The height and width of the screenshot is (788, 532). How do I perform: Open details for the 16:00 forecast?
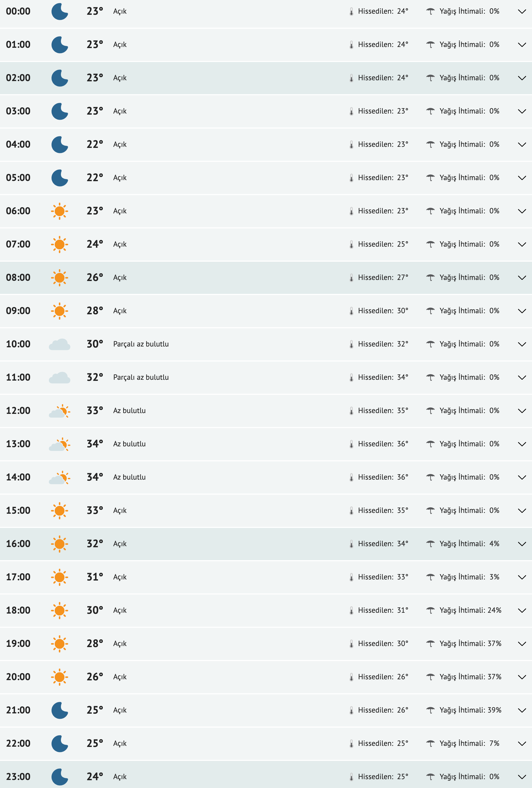pos(522,544)
